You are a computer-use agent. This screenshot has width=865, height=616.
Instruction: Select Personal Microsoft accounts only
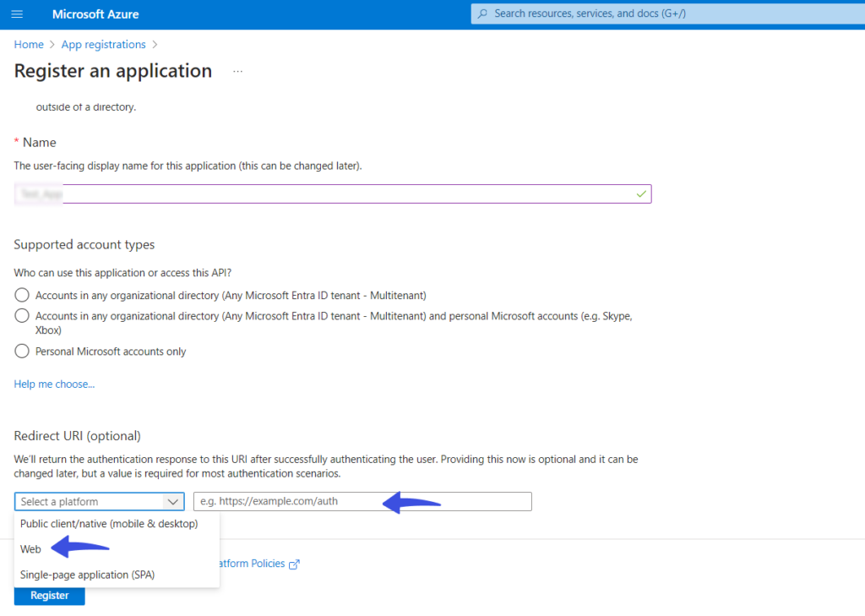pos(22,351)
